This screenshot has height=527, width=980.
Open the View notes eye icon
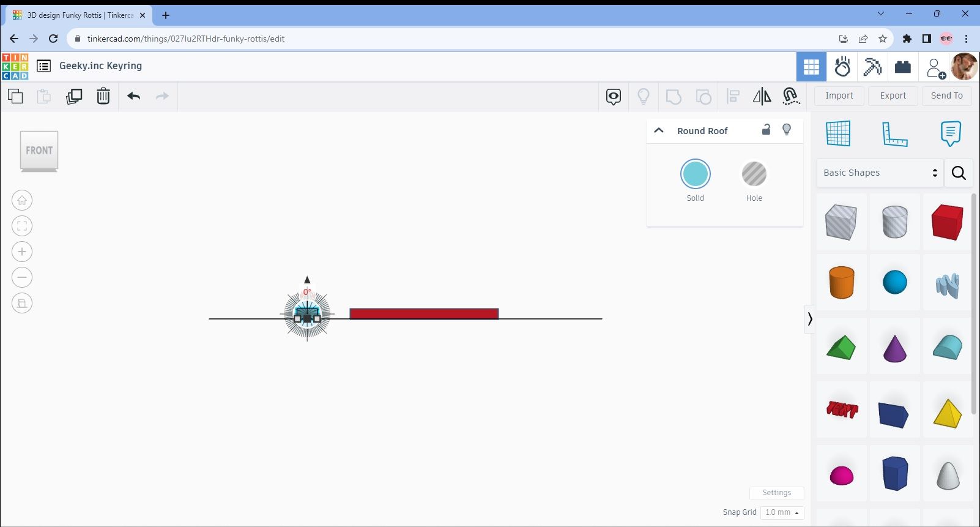tap(614, 97)
